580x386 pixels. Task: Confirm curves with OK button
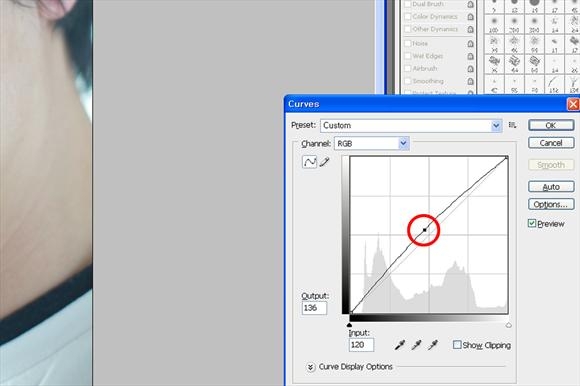pyautogui.click(x=551, y=125)
